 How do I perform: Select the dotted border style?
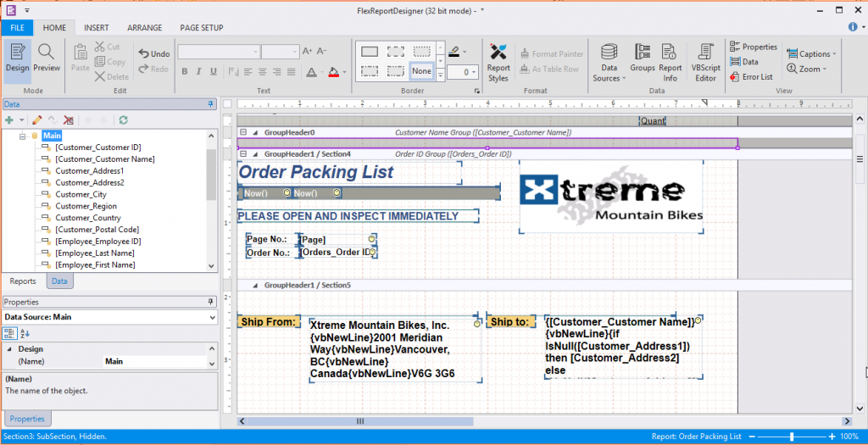[x=422, y=52]
